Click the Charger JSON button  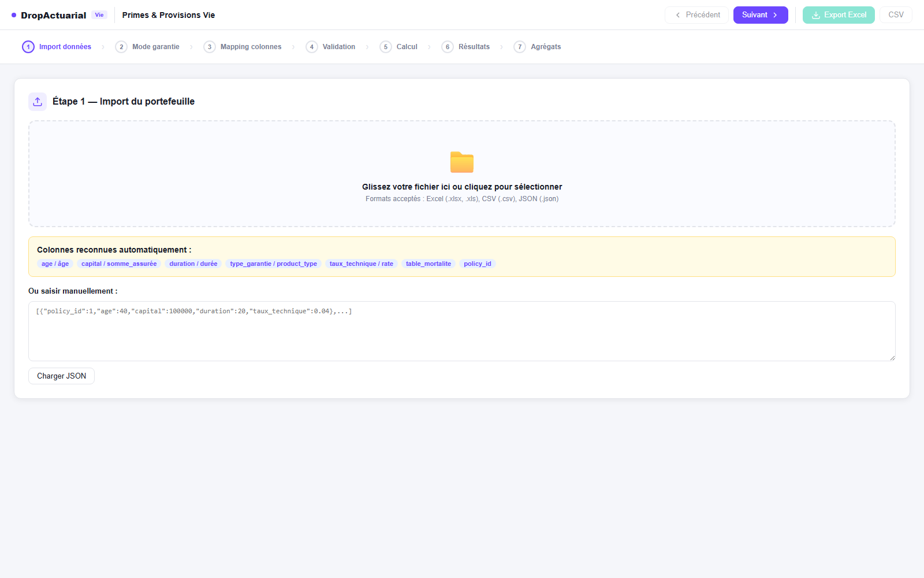point(62,376)
